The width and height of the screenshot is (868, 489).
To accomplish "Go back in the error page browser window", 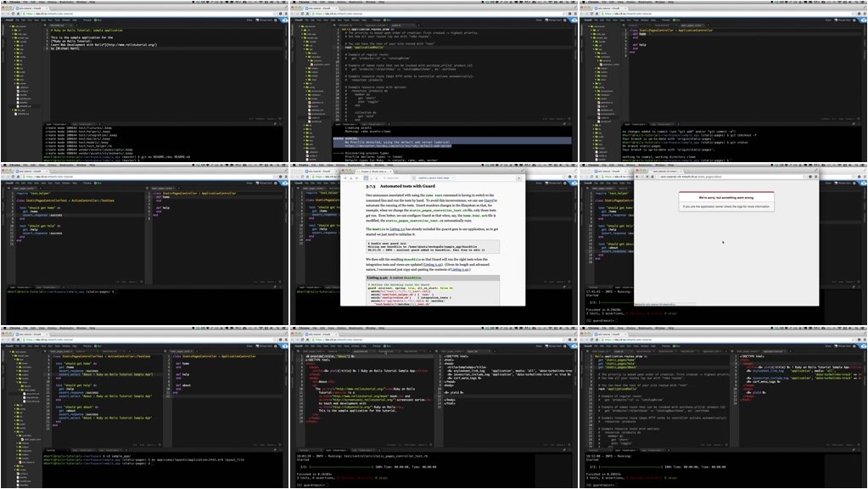I will [x=636, y=177].
